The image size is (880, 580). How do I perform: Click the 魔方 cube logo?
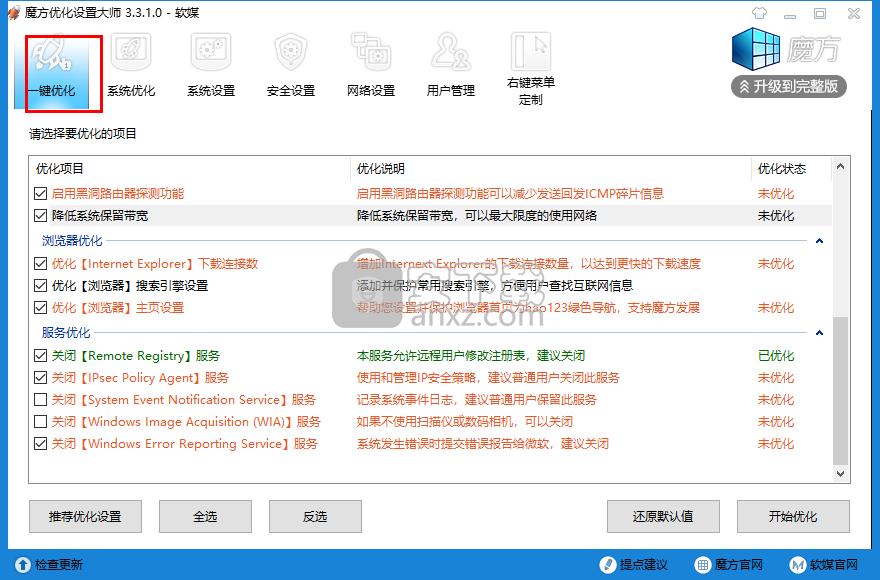point(756,49)
